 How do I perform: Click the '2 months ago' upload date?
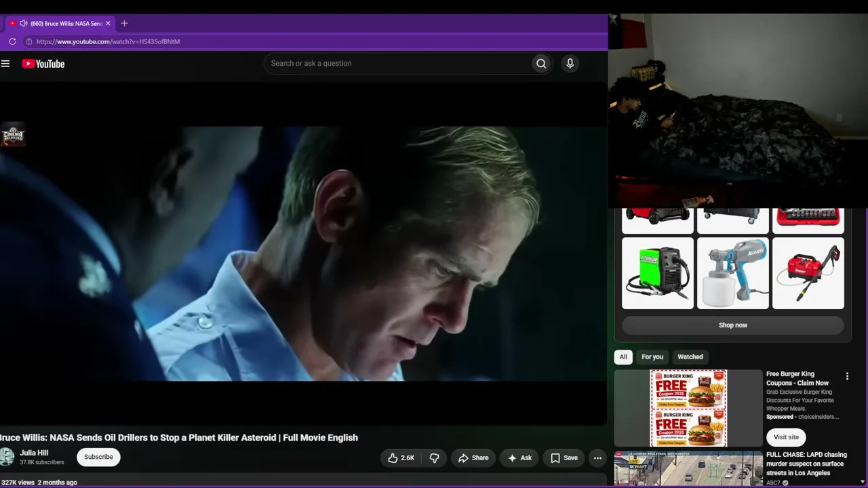57,483
